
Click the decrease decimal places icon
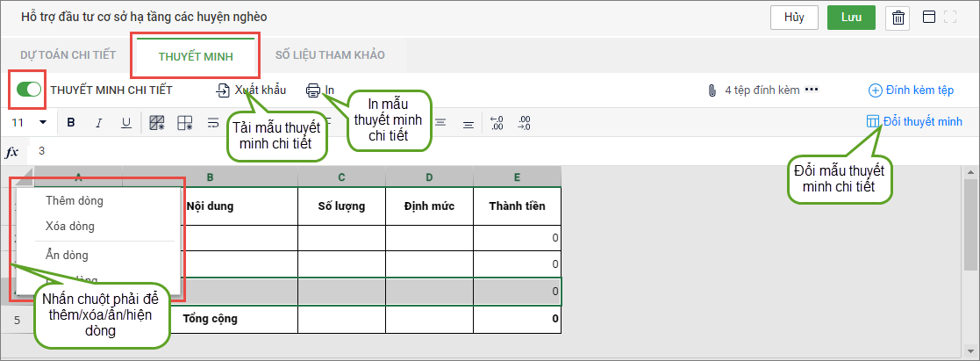(x=497, y=122)
